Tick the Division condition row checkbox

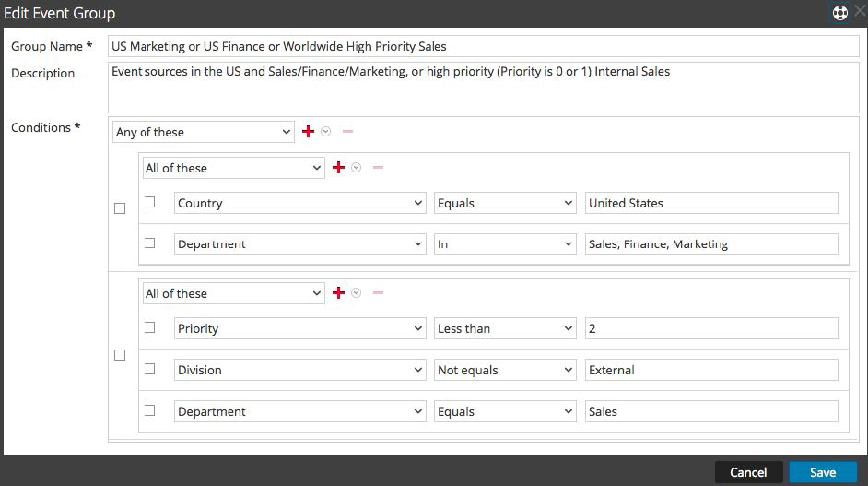[150, 369]
